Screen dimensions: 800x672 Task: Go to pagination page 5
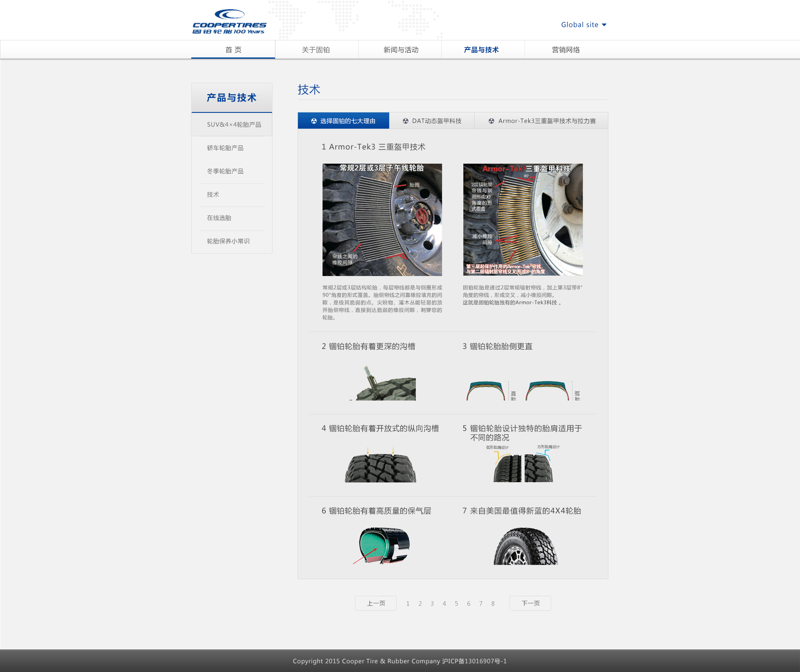(456, 604)
